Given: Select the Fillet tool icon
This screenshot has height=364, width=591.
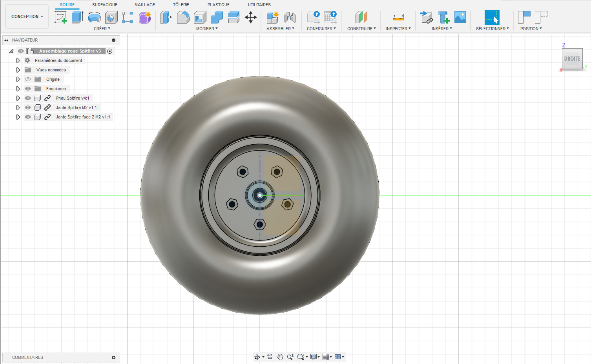Looking at the screenshot, I should click(x=183, y=17).
